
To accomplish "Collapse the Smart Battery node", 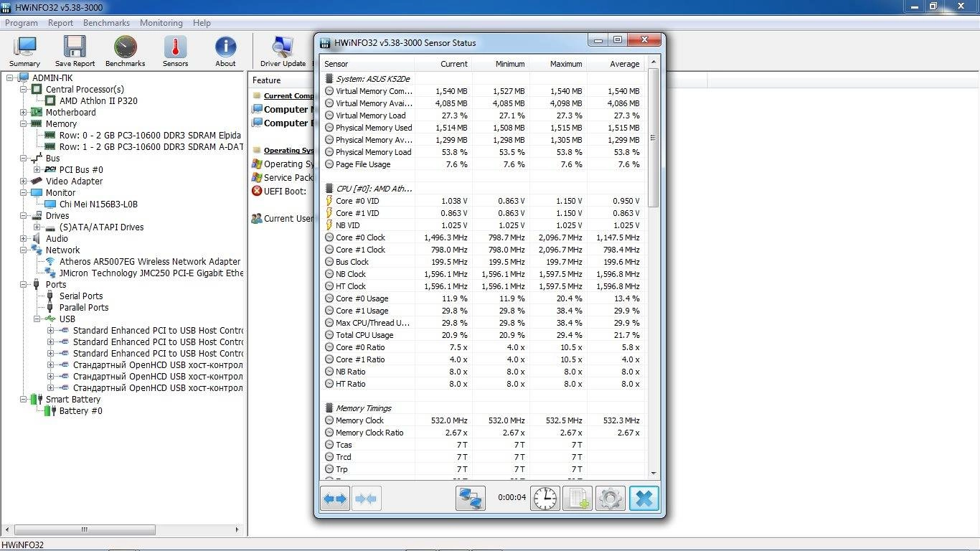I will [x=24, y=399].
